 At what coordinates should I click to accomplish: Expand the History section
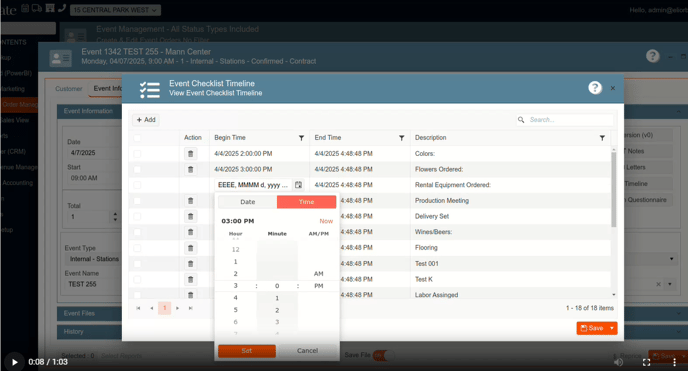[90, 332]
